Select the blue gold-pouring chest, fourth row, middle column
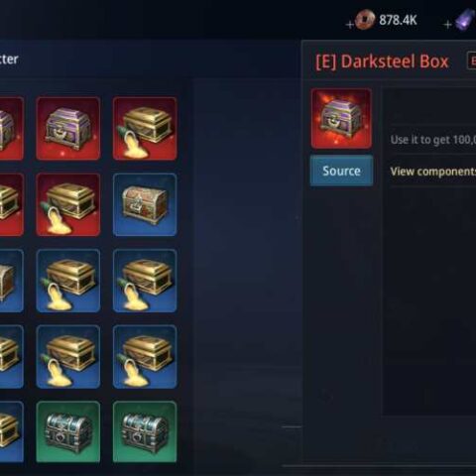 [x=68, y=357]
